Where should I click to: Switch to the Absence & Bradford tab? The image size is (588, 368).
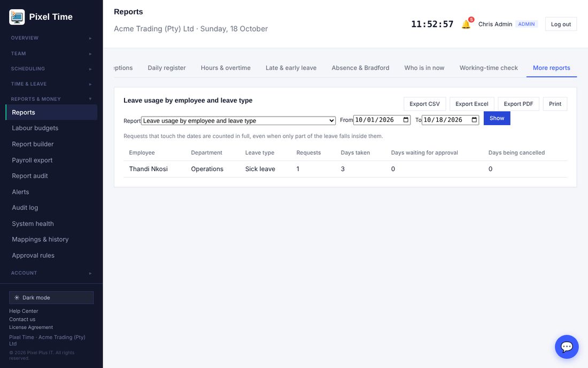pos(360,68)
